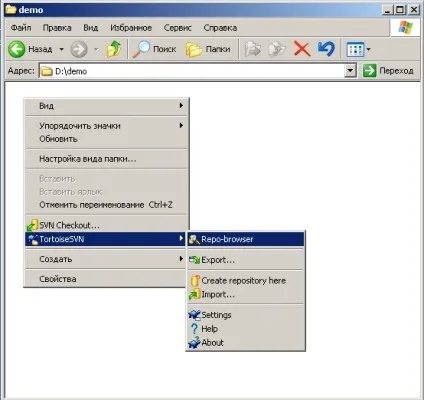Image resolution: width=424 pixels, height=400 pixels.
Task: Click the Import icon
Action: point(194,294)
